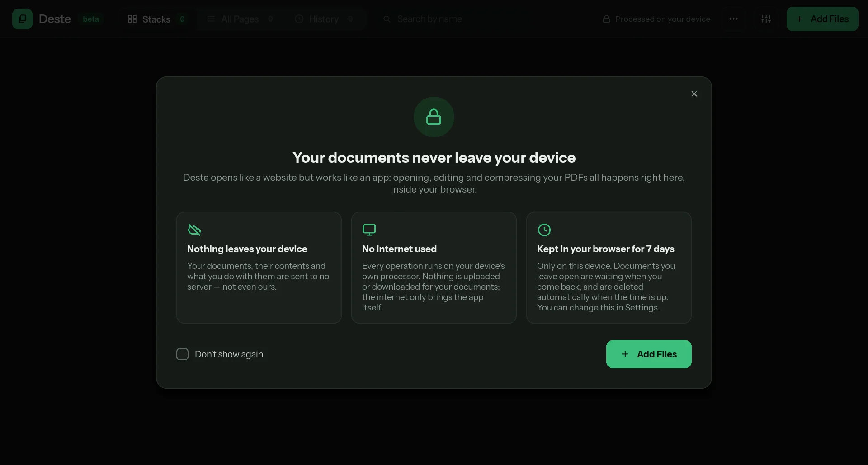Screen dimensions: 868x465
Task: Click the "Nothing leaves your device" heading
Action: tap(247, 249)
